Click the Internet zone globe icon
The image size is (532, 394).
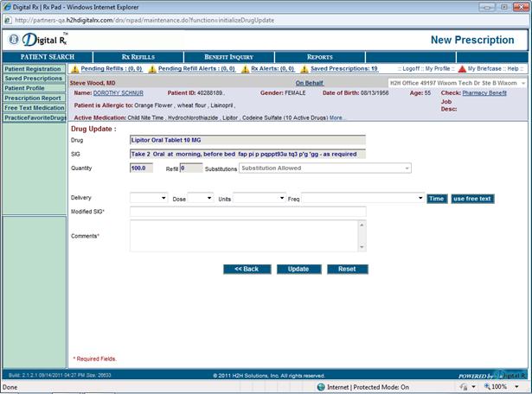coord(320,387)
